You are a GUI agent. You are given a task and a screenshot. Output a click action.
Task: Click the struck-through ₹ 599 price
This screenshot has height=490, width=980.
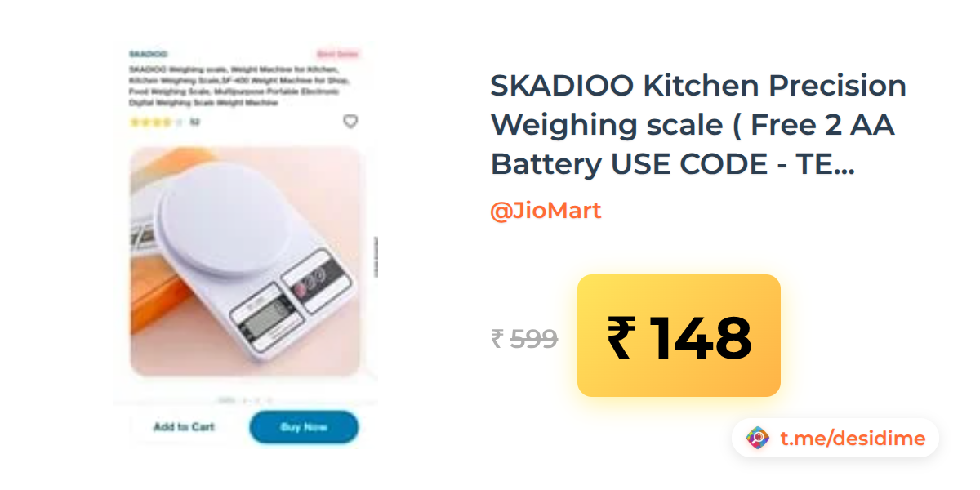coord(523,338)
